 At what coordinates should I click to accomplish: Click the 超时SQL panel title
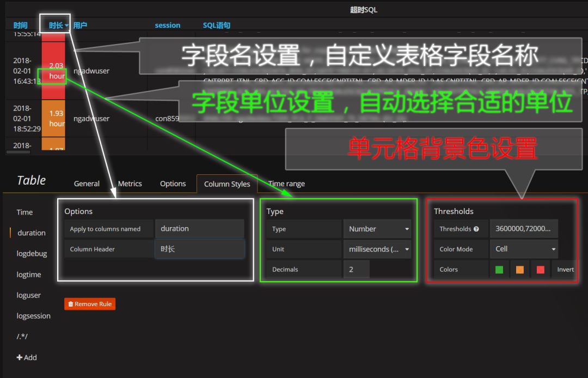click(364, 10)
